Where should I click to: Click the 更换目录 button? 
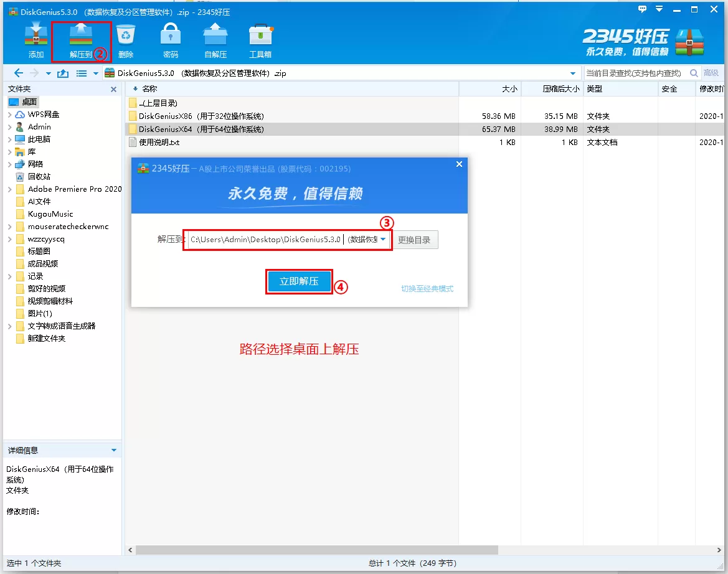point(414,240)
